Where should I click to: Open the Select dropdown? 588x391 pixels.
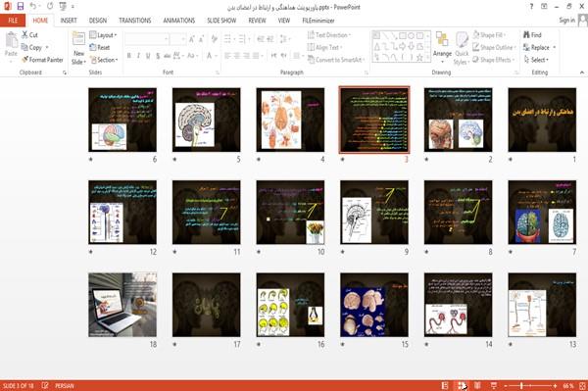[537, 60]
